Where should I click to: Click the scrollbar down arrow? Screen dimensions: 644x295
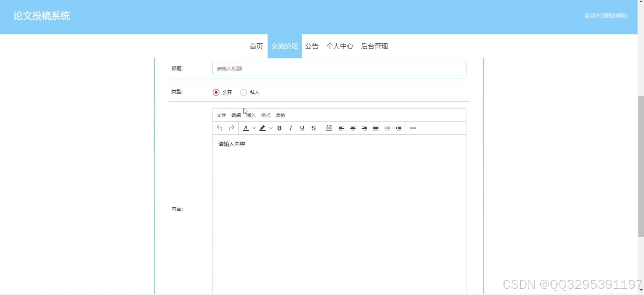641,290
